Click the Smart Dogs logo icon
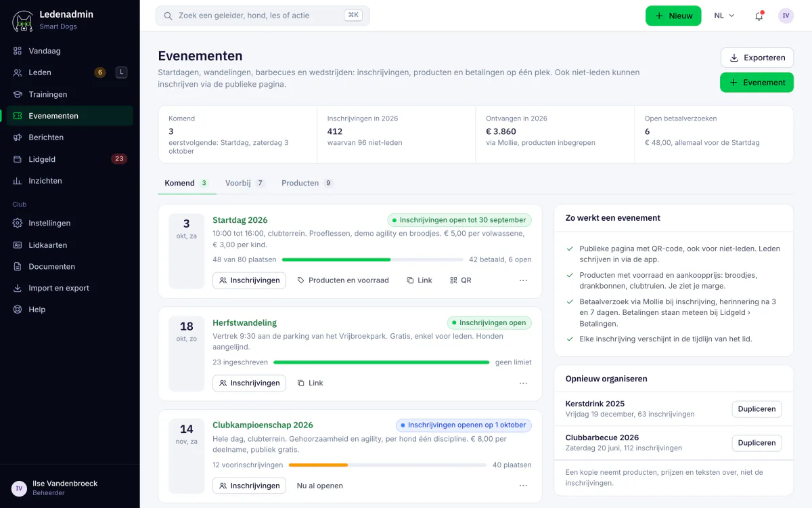This screenshot has width=812, height=508. tap(23, 20)
